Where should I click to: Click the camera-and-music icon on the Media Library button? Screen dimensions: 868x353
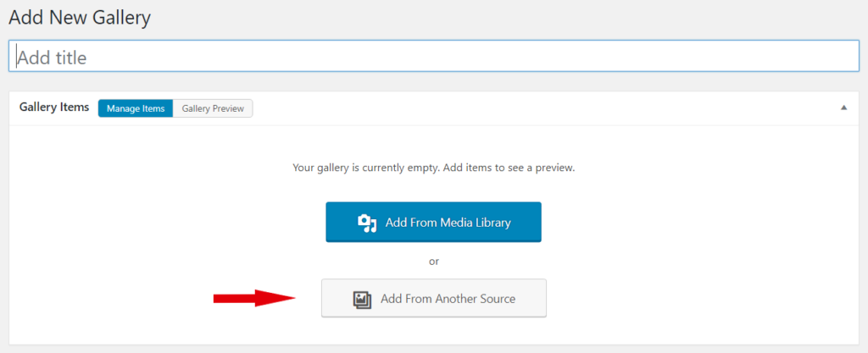pyautogui.click(x=367, y=223)
